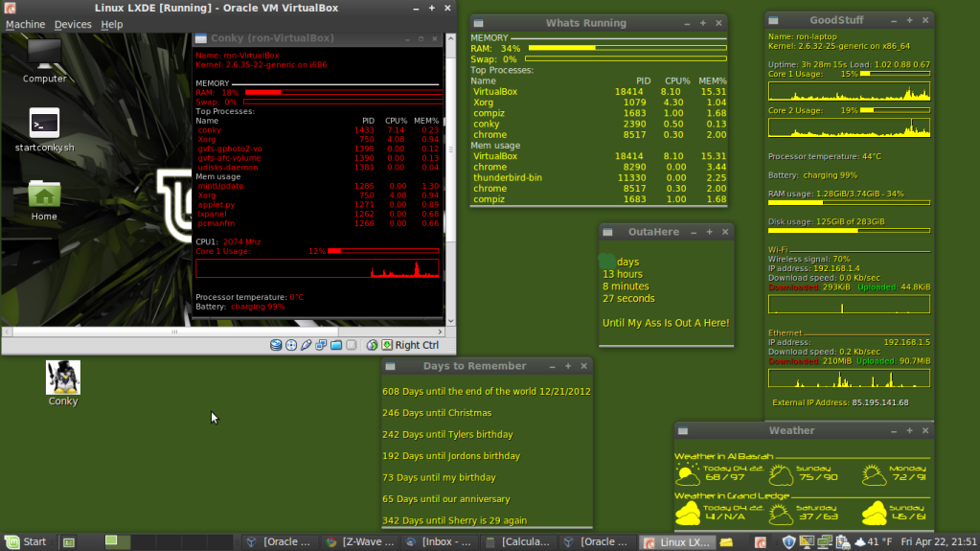This screenshot has width=980, height=551.
Task: Click External IP Address value in GoodStuff
Action: 880,402
